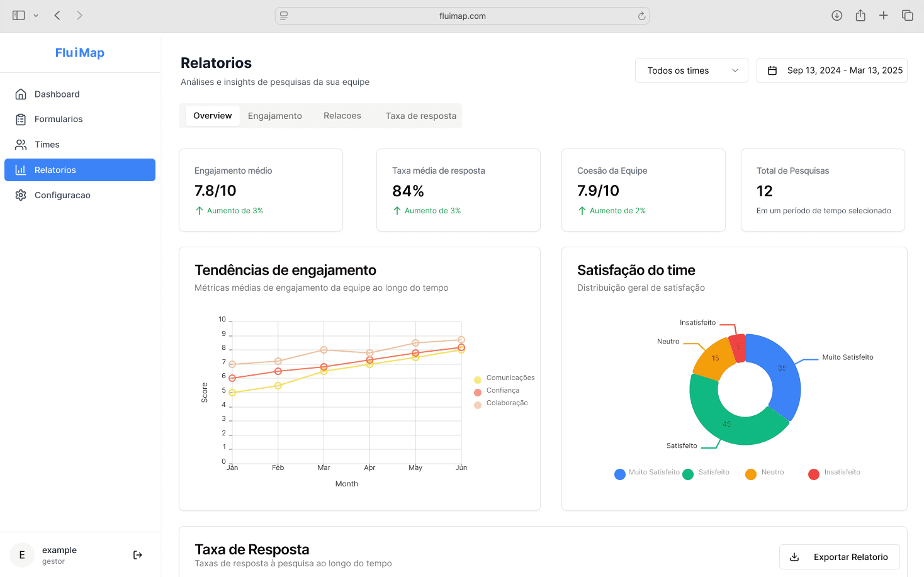This screenshot has height=577, width=924.
Task: Go back with the browser back arrow
Action: [x=57, y=16]
